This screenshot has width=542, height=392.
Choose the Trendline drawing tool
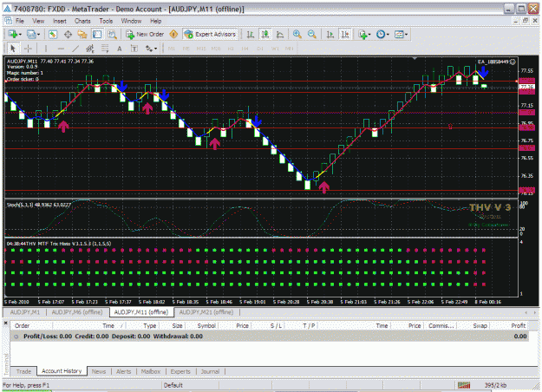click(75, 49)
